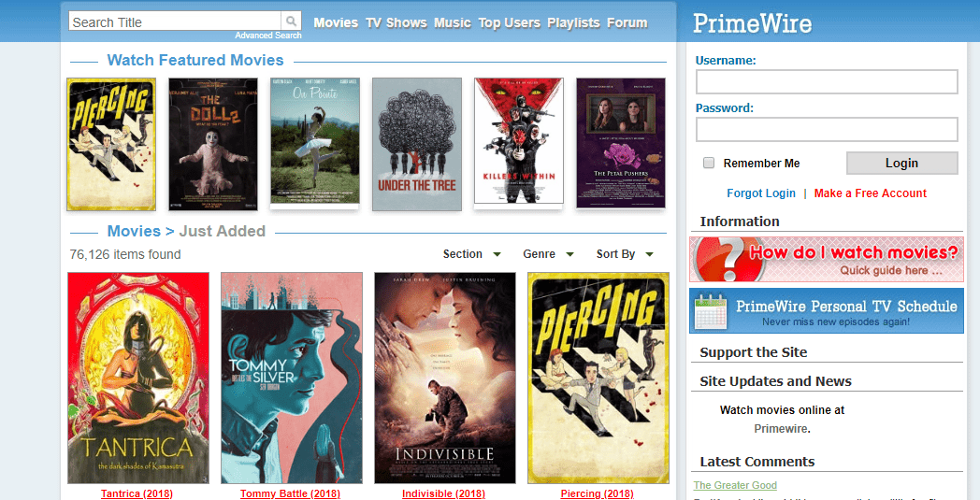Click the Tommy Battle (2018) title link
The image size is (980, 500).
[290, 493]
